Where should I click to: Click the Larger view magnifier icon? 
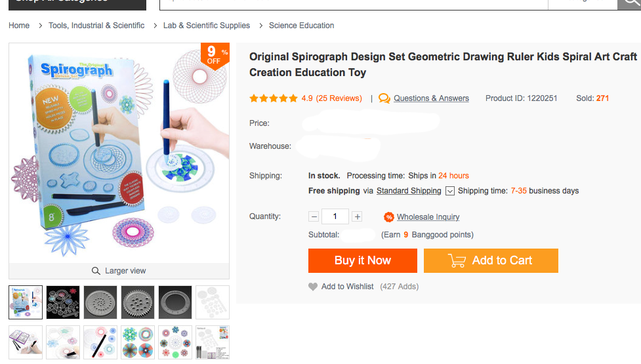click(96, 271)
